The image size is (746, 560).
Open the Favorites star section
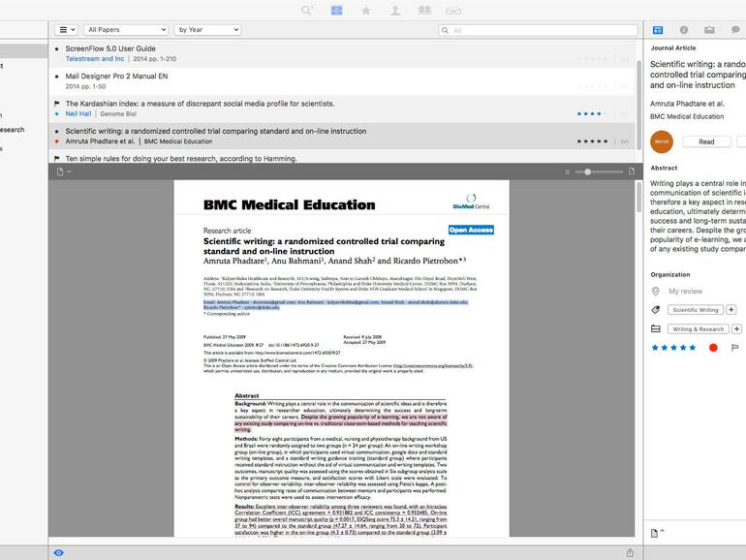[366, 11]
